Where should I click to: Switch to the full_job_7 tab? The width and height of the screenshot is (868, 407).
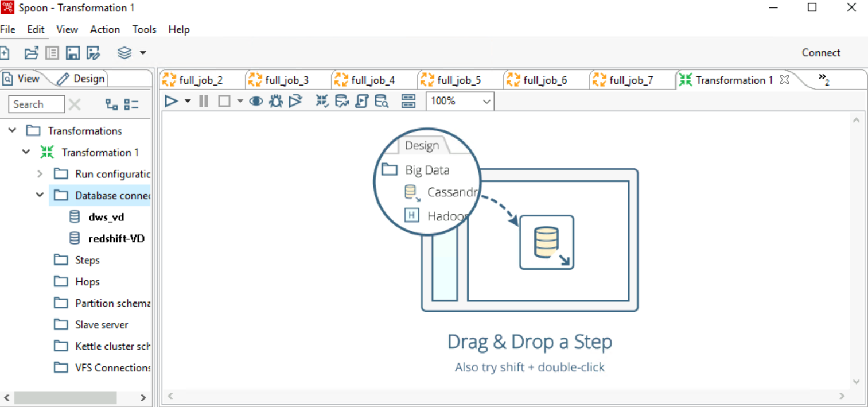pos(631,80)
